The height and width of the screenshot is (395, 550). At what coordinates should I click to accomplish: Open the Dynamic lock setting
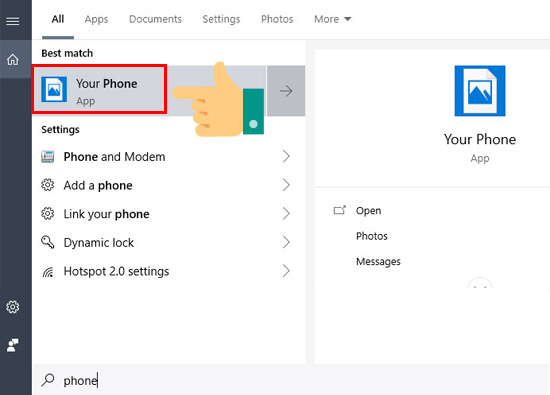click(168, 242)
